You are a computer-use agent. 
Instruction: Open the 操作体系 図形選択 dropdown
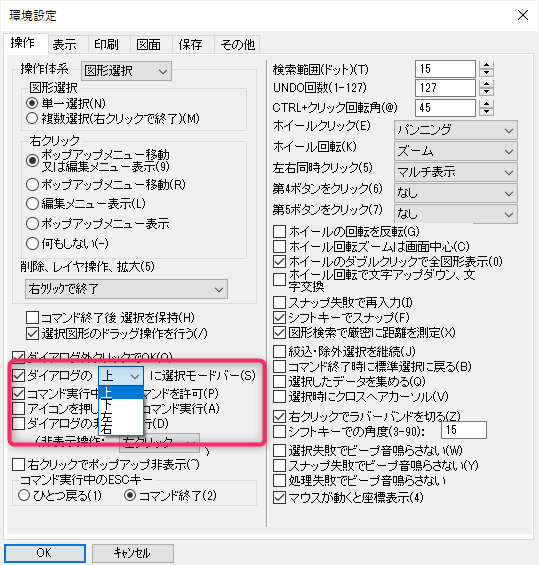[x=126, y=71]
